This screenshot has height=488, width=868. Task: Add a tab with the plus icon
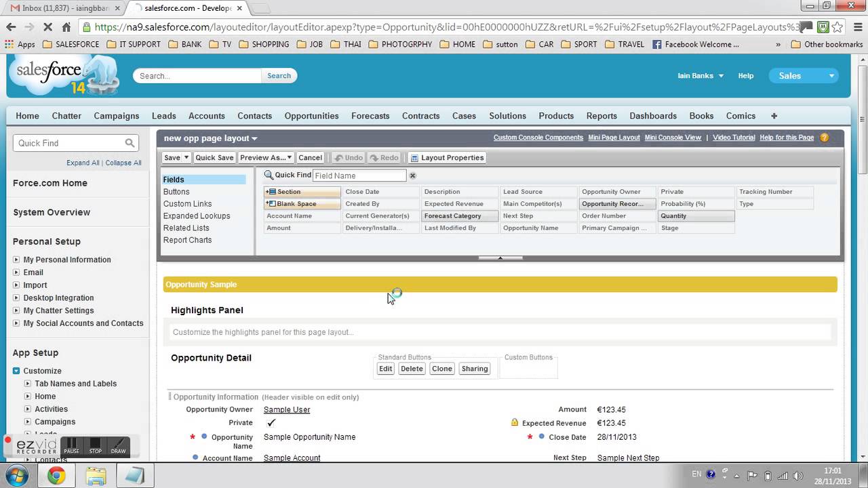(774, 116)
